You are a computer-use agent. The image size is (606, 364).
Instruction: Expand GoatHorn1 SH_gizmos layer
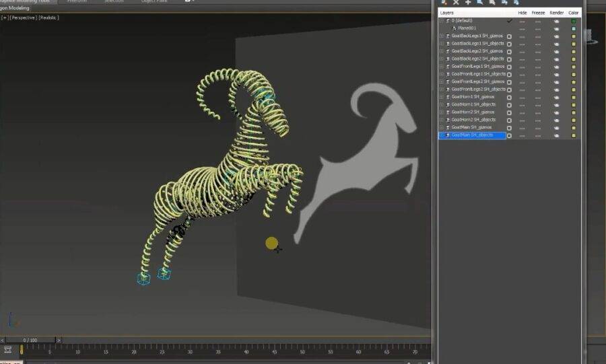[442, 97]
